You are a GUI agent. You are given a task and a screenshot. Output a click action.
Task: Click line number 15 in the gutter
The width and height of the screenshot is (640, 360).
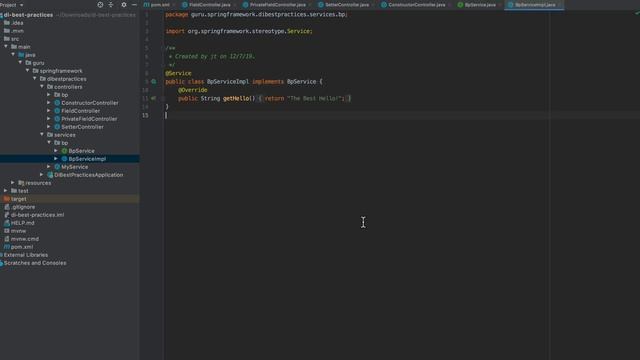click(145, 115)
